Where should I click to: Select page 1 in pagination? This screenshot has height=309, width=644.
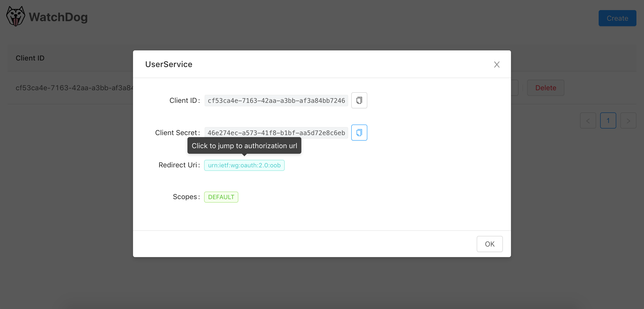[608, 121]
